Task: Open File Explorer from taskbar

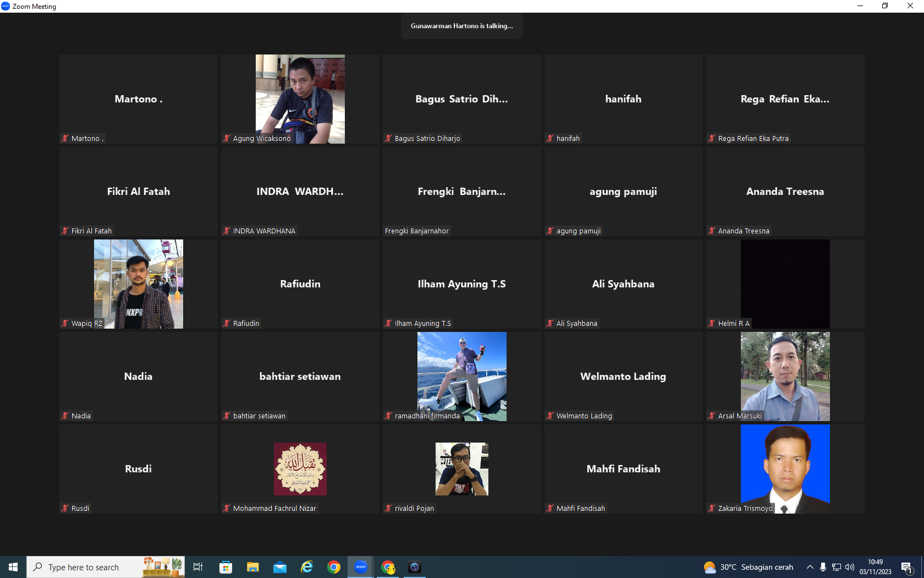Action: coord(253,567)
